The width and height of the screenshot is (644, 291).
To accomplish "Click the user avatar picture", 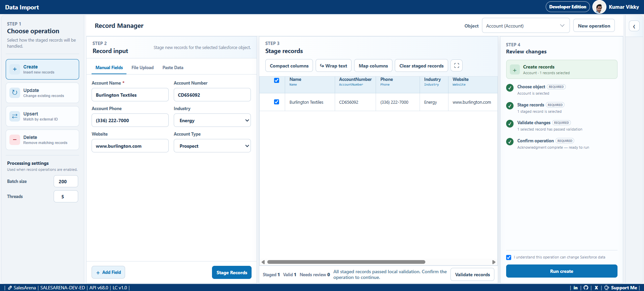I will pos(599,7).
